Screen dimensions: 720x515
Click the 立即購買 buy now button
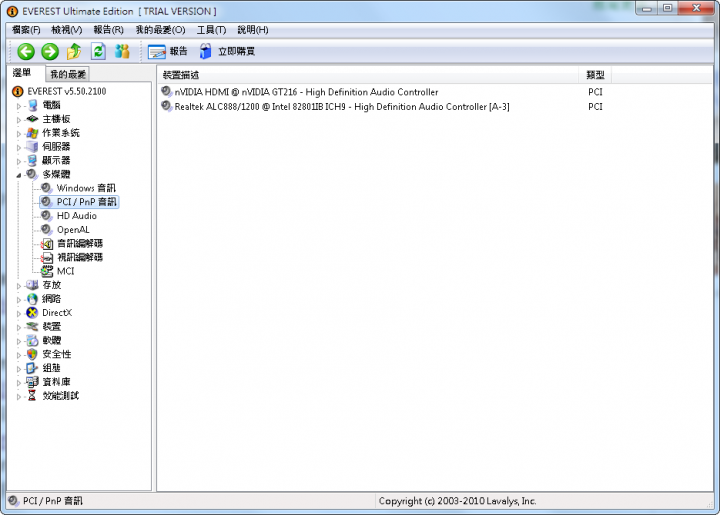pyautogui.click(x=227, y=51)
